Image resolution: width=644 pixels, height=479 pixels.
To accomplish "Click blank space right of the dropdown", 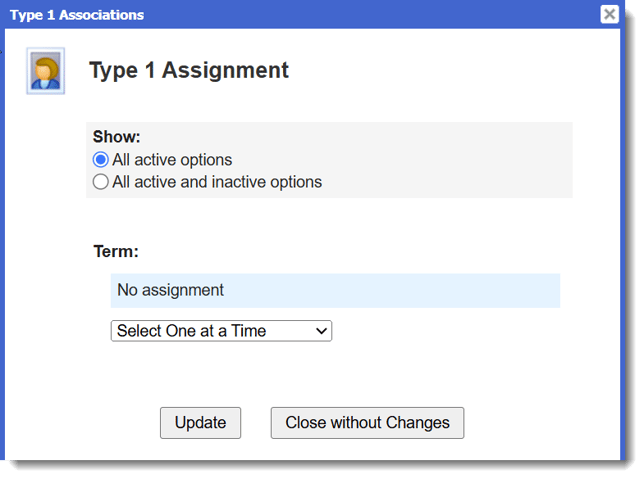I will (x=450, y=331).
